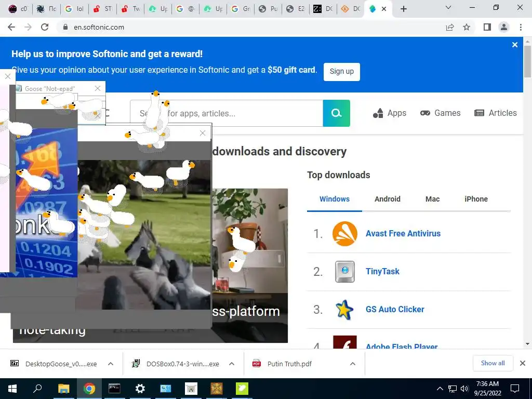Click the teal search magnifier button
The image size is (532, 399).
point(336,113)
